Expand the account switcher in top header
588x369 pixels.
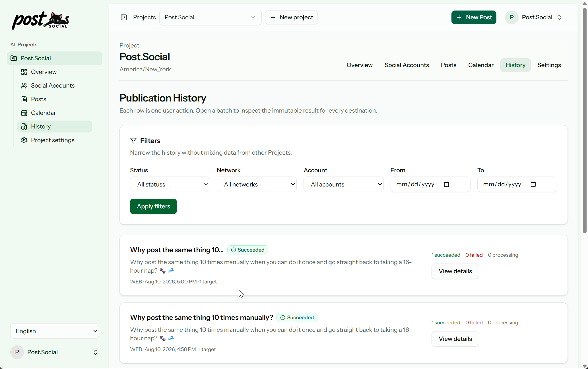[x=559, y=17]
